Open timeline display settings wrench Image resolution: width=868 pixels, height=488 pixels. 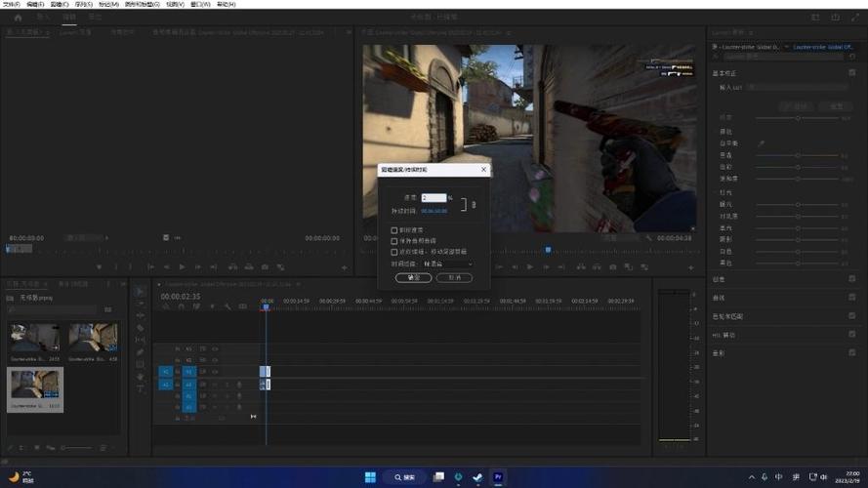click(x=227, y=306)
